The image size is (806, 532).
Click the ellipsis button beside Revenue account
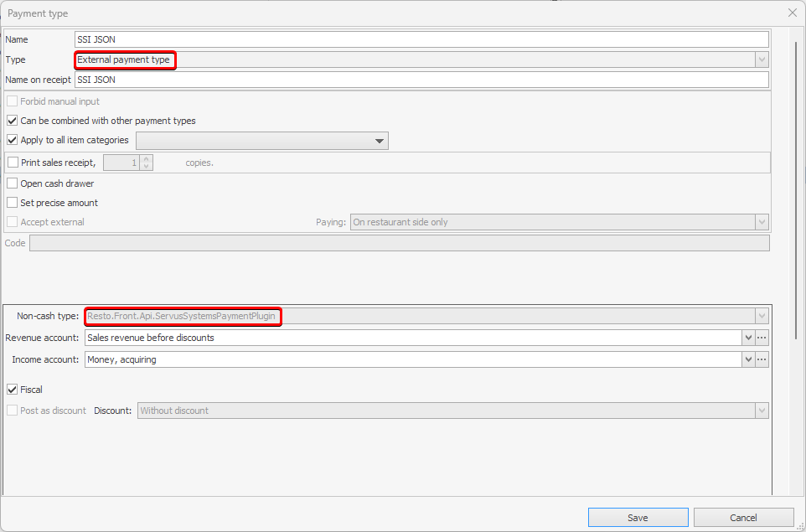pos(762,338)
